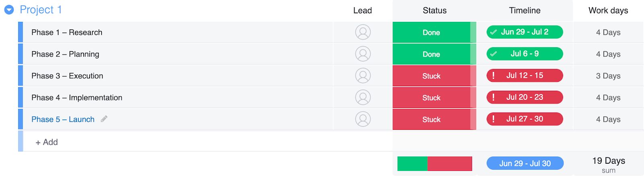Click lead avatar for Phase 4 – Implementation

tap(363, 98)
